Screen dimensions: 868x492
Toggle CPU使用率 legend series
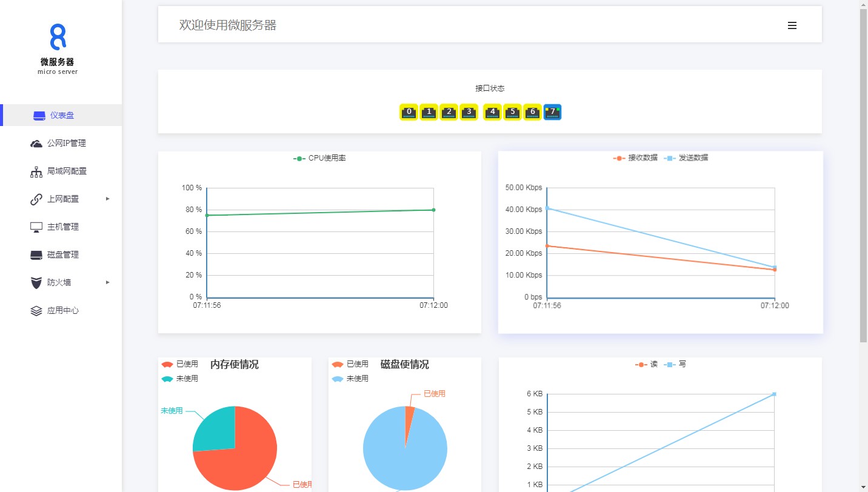click(x=320, y=158)
